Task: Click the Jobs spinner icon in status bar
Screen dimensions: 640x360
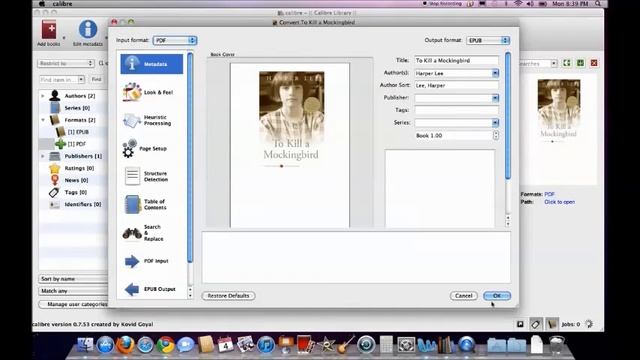Action: [x=589, y=324]
